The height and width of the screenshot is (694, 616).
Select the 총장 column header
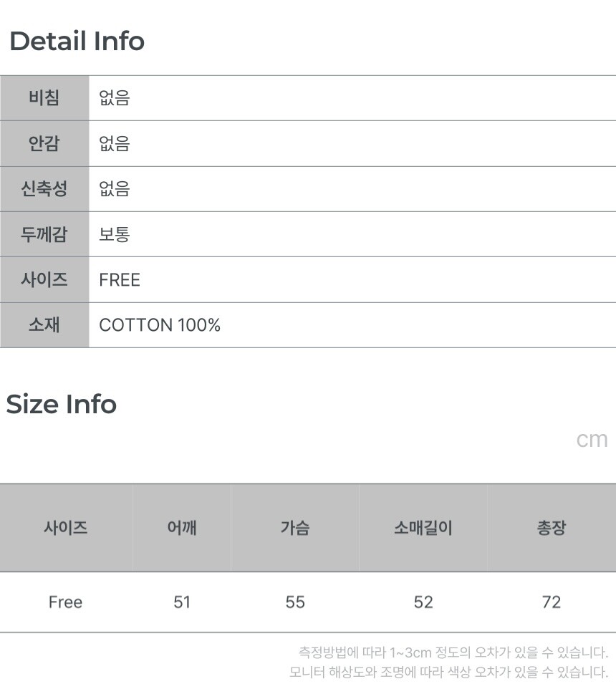click(x=552, y=529)
